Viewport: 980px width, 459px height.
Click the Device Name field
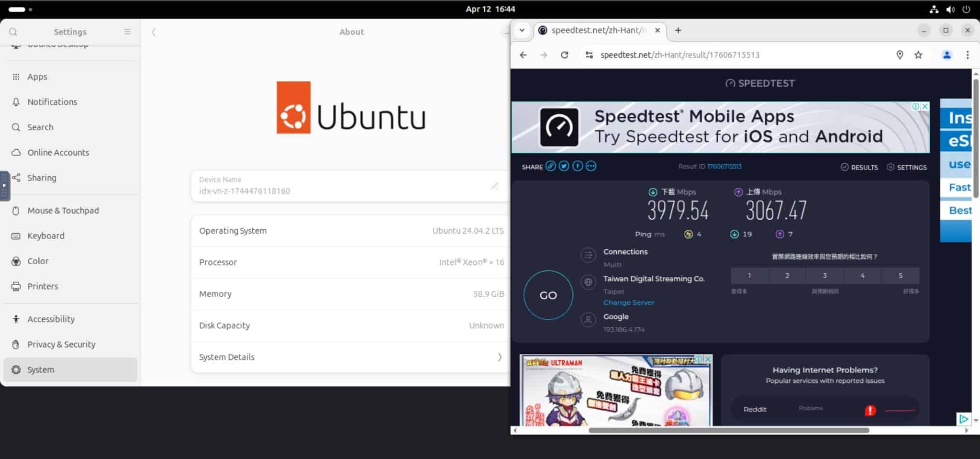[350, 186]
